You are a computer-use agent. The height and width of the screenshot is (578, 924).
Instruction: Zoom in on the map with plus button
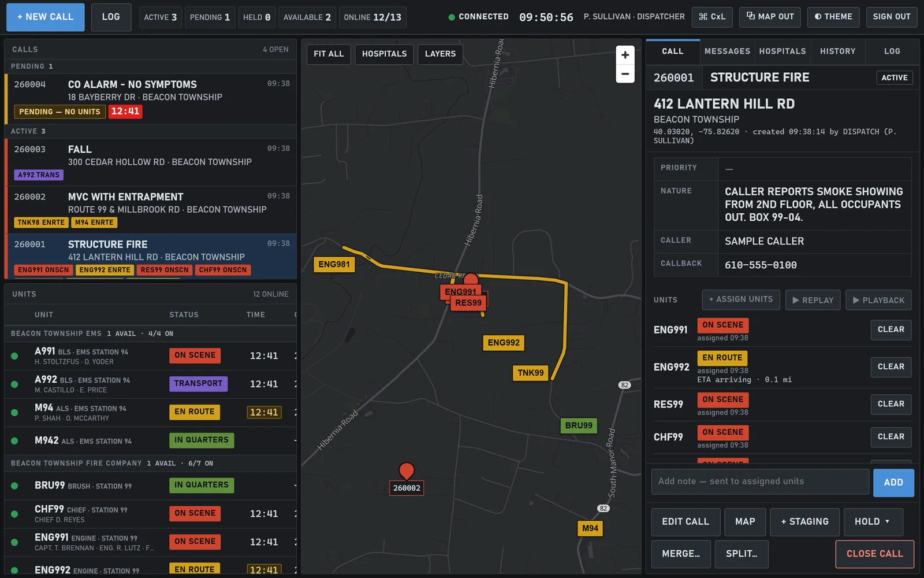point(625,55)
